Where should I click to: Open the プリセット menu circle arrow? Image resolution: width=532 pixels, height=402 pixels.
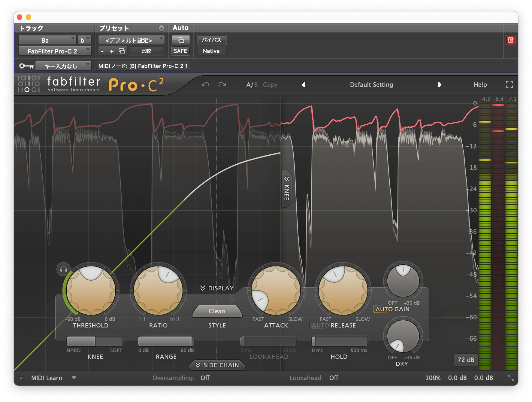[x=162, y=28]
